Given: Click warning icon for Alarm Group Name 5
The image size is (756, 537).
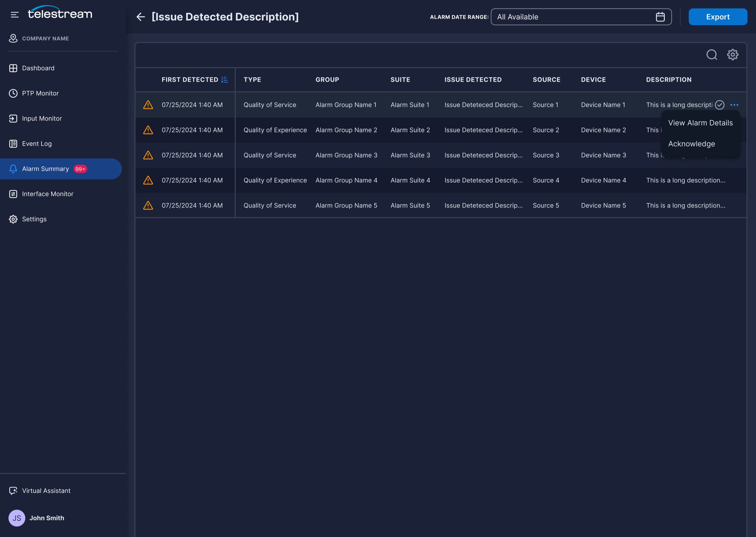Looking at the screenshot, I should pyautogui.click(x=148, y=205).
